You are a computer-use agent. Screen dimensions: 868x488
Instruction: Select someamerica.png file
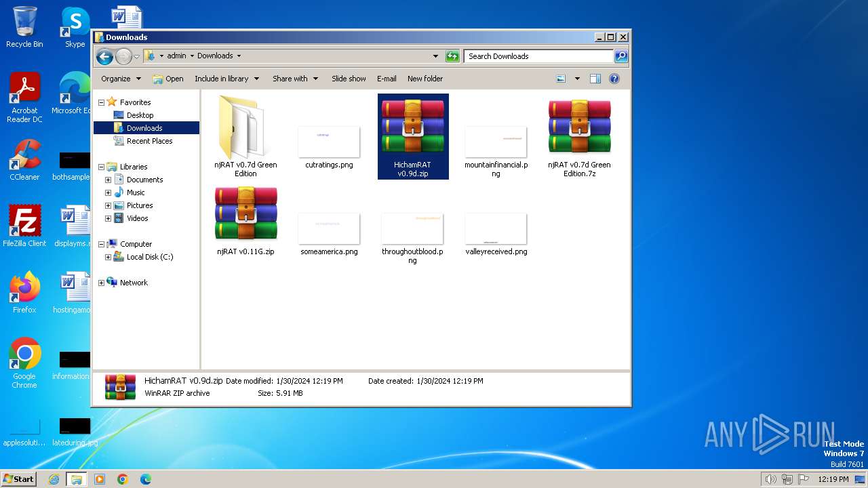click(329, 235)
